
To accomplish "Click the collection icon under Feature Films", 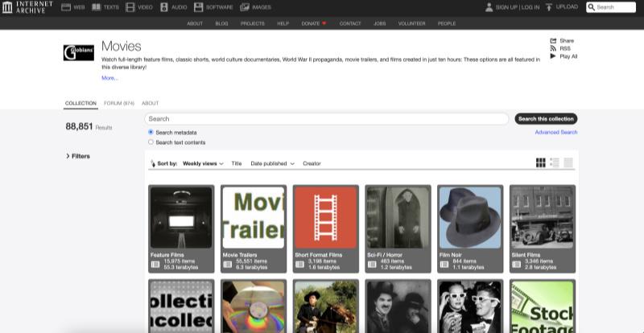I will [x=155, y=265].
